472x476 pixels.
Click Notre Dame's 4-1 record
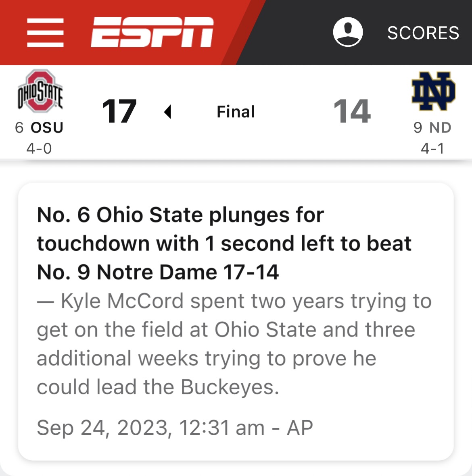click(x=432, y=149)
